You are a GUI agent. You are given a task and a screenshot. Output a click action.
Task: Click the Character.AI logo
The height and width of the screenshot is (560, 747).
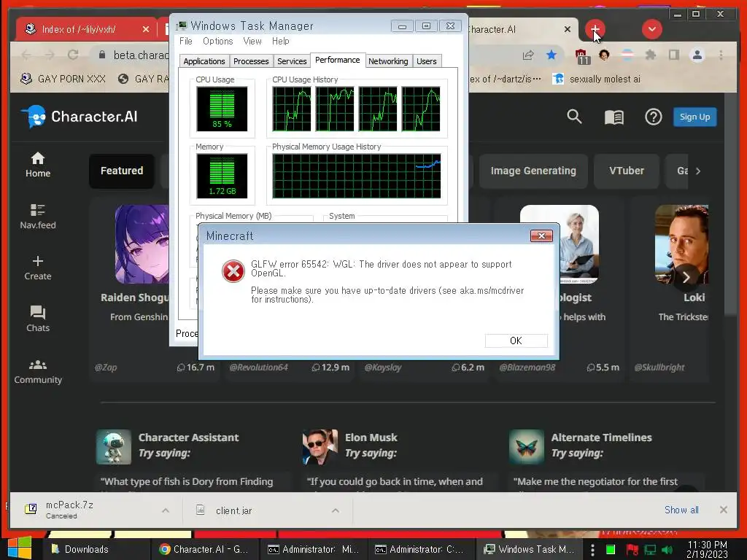pos(80,117)
